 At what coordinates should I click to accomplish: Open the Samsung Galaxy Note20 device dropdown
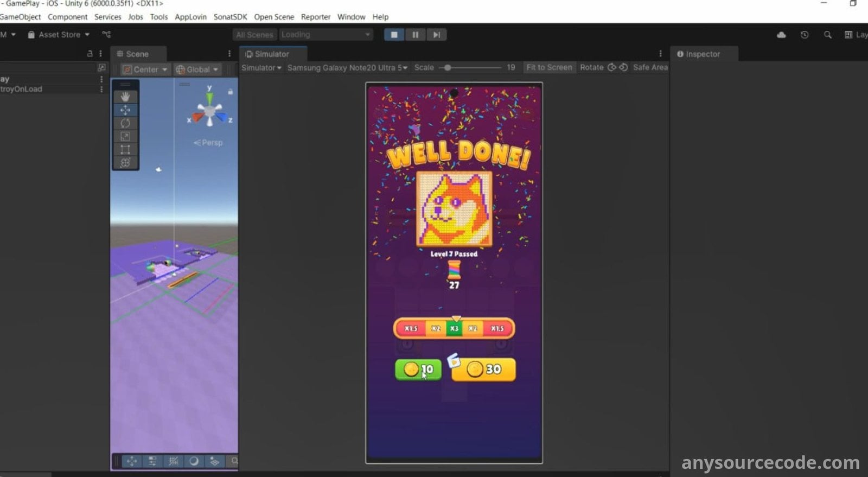347,68
